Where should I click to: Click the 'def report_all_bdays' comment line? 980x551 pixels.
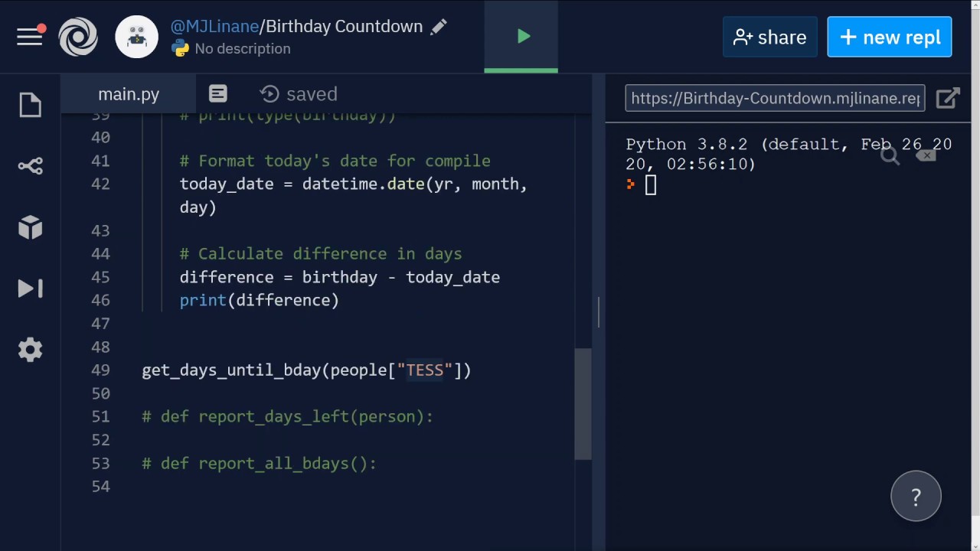point(259,464)
